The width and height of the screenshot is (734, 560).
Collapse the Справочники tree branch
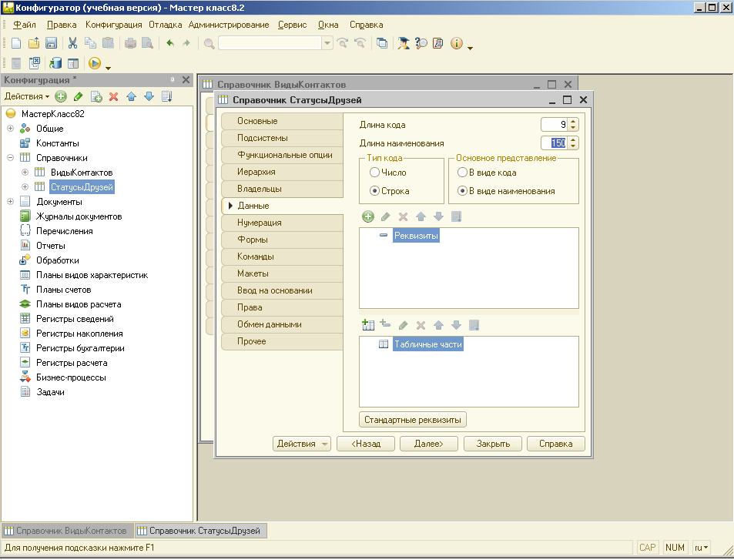pyautogui.click(x=11, y=158)
